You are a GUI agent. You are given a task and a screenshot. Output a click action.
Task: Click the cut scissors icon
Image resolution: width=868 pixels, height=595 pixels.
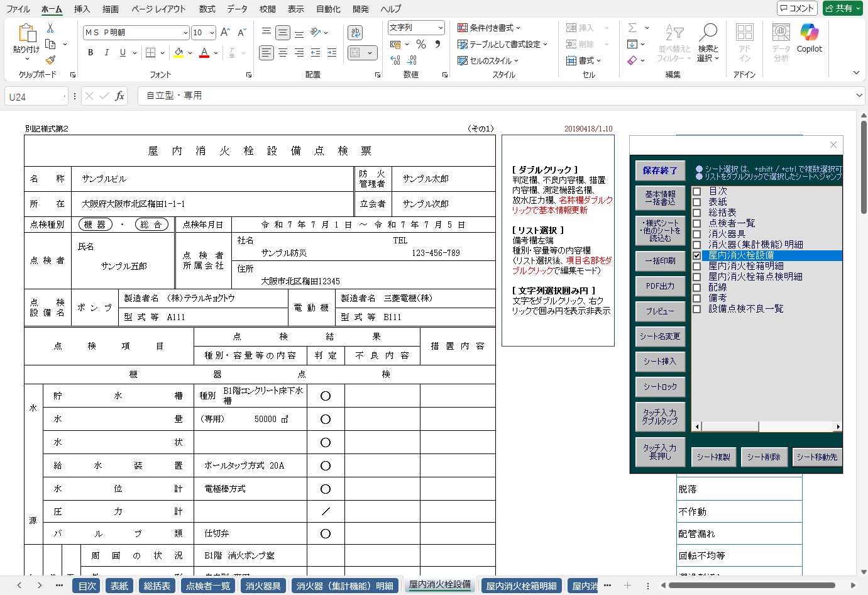tap(50, 28)
